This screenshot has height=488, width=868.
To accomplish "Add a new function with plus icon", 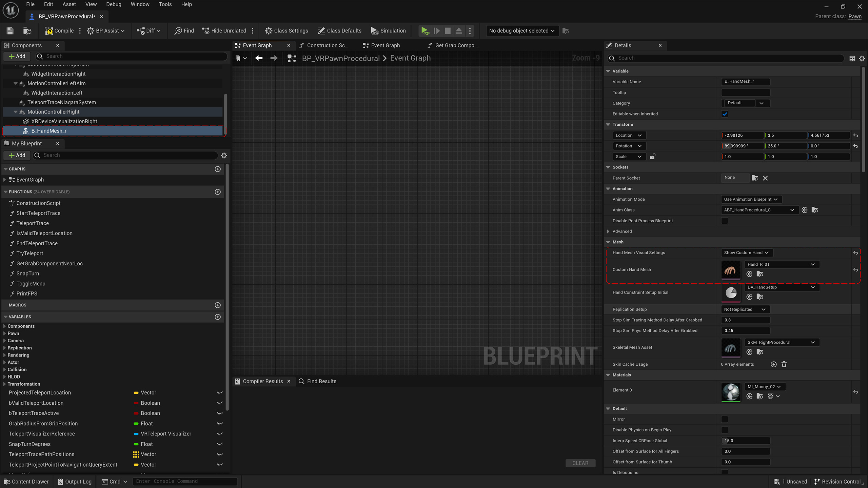I will pos(218,192).
